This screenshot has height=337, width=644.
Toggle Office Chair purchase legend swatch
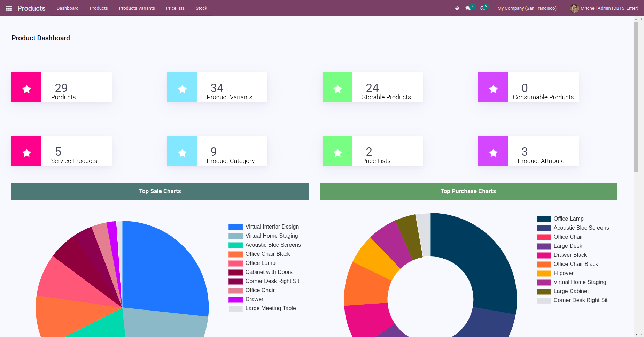[544, 237]
